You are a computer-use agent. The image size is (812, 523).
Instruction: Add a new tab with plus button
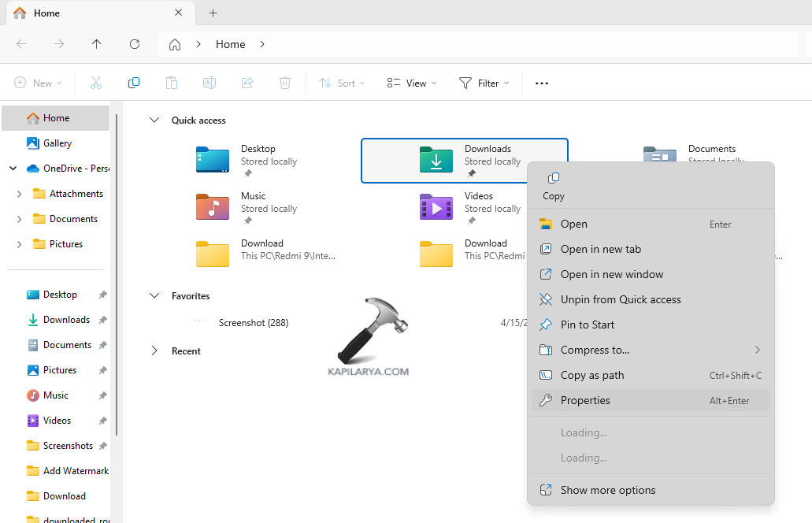tap(213, 13)
